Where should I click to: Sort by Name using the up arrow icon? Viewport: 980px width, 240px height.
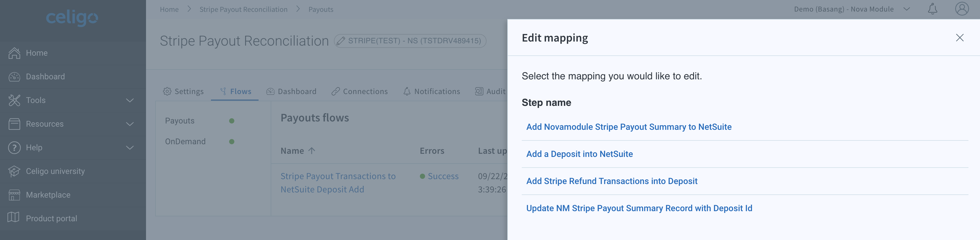coord(312,151)
